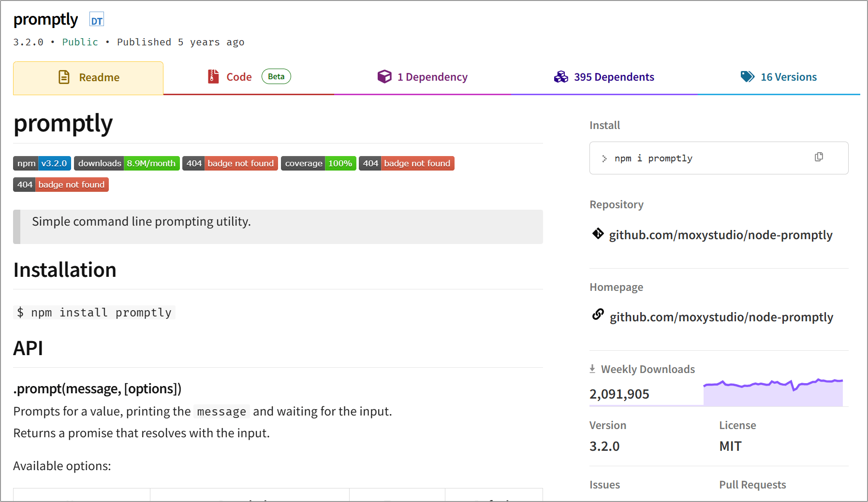Click the MIT license value
The width and height of the screenshot is (868, 502).
tap(730, 446)
